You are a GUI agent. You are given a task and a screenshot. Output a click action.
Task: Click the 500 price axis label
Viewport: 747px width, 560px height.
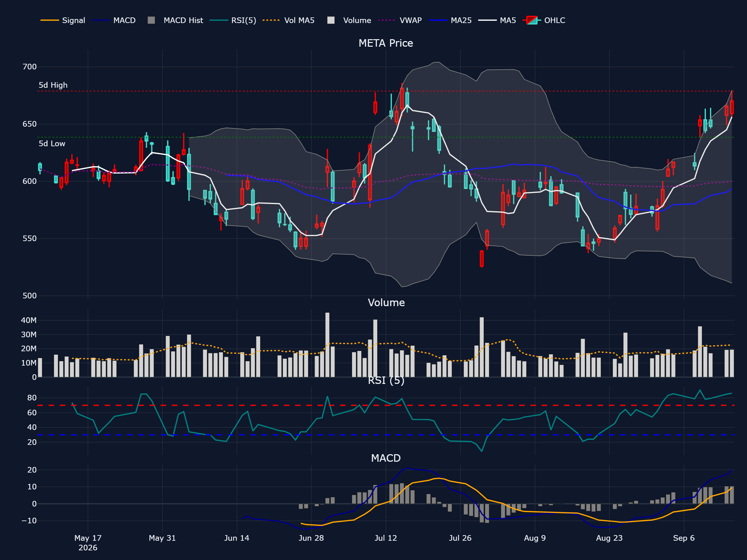click(30, 296)
